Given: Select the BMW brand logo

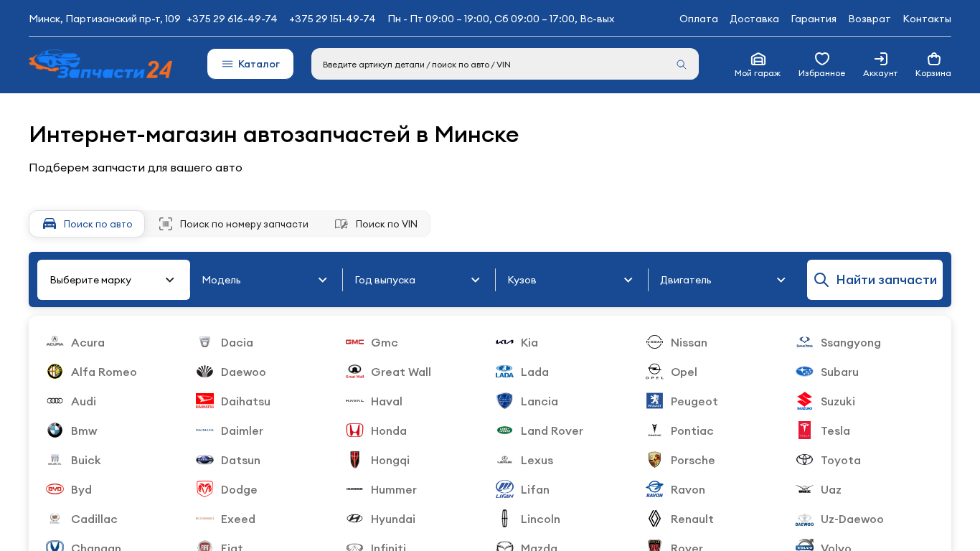Looking at the screenshot, I should coord(55,430).
